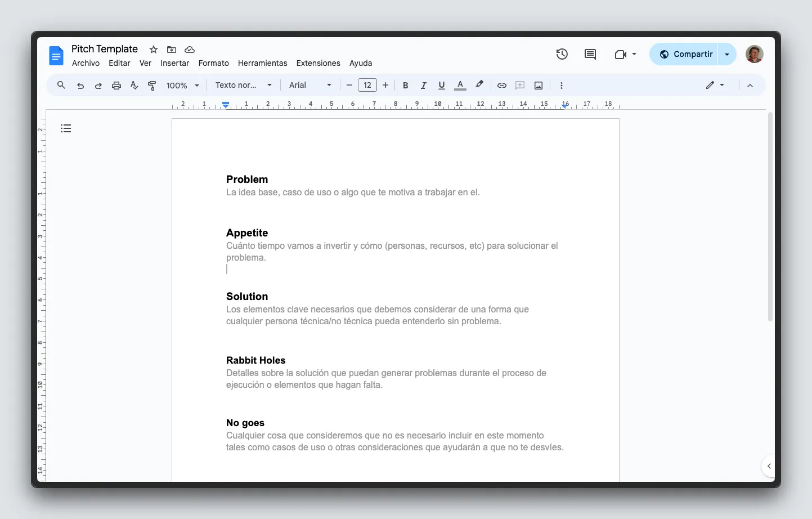812x519 pixels.
Task: Select the paint format tool
Action: coord(152,85)
